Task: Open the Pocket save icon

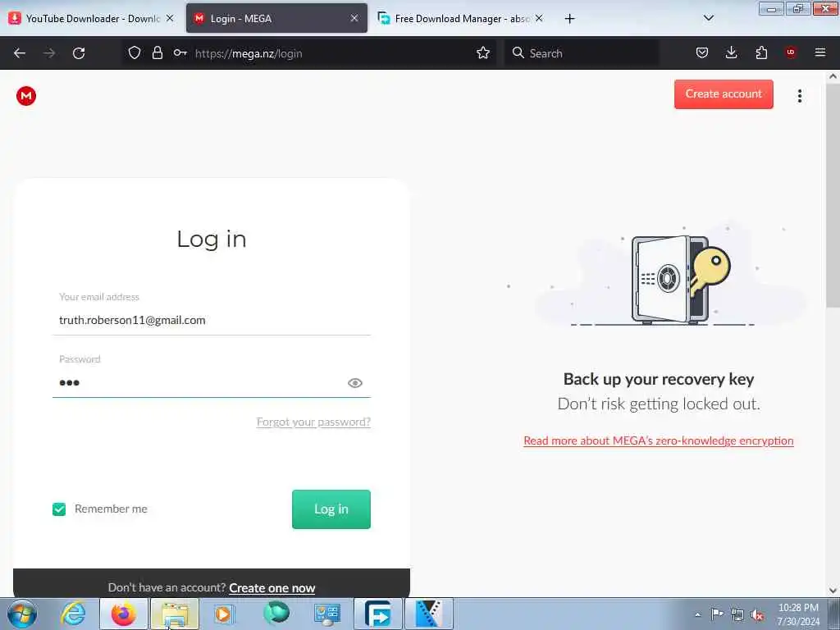Action: (702, 52)
